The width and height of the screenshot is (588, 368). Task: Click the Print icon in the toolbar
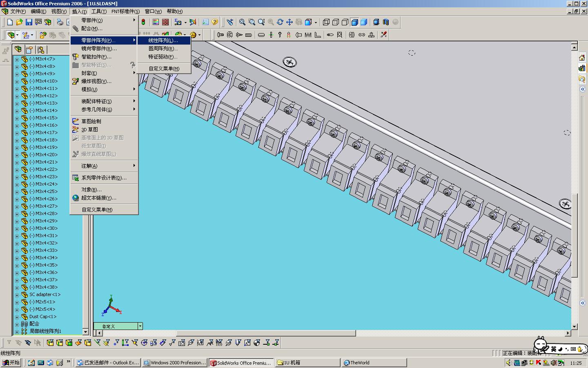pyautogui.click(x=60, y=22)
